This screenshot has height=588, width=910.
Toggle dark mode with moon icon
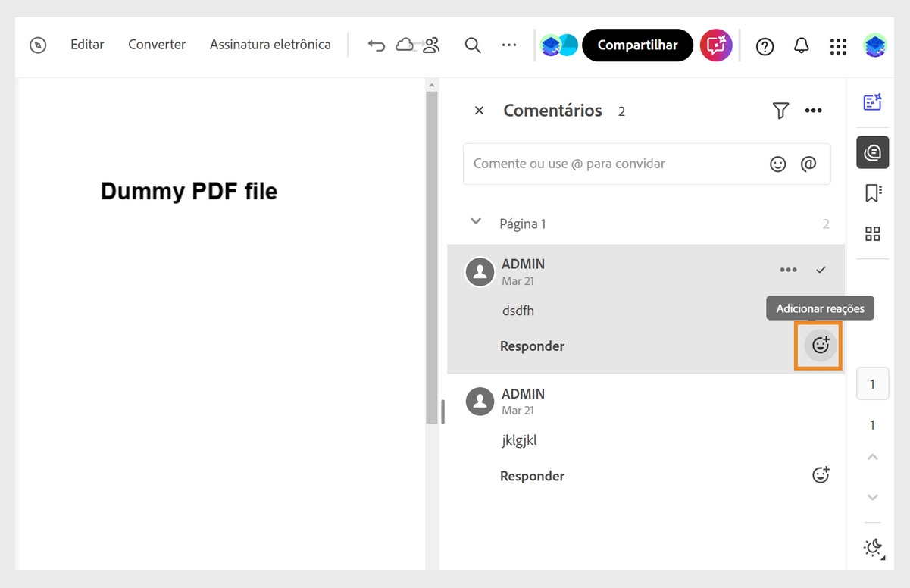click(x=872, y=547)
